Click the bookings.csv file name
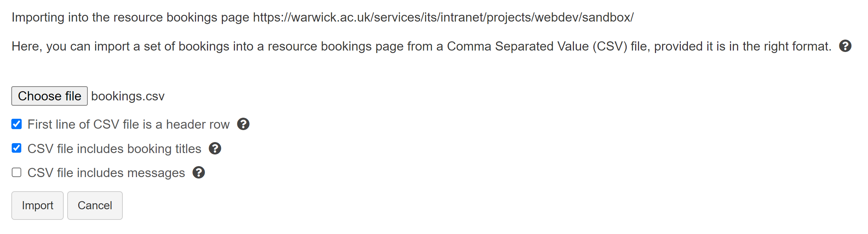 (x=128, y=96)
